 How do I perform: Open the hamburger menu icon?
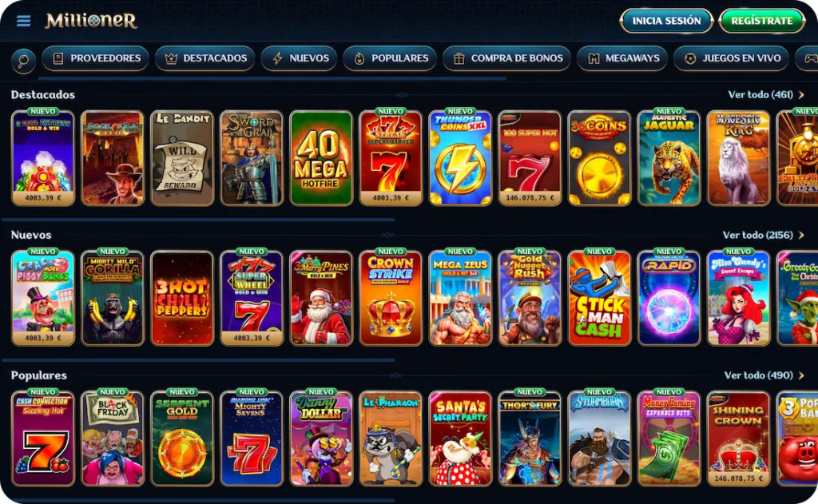(23, 21)
